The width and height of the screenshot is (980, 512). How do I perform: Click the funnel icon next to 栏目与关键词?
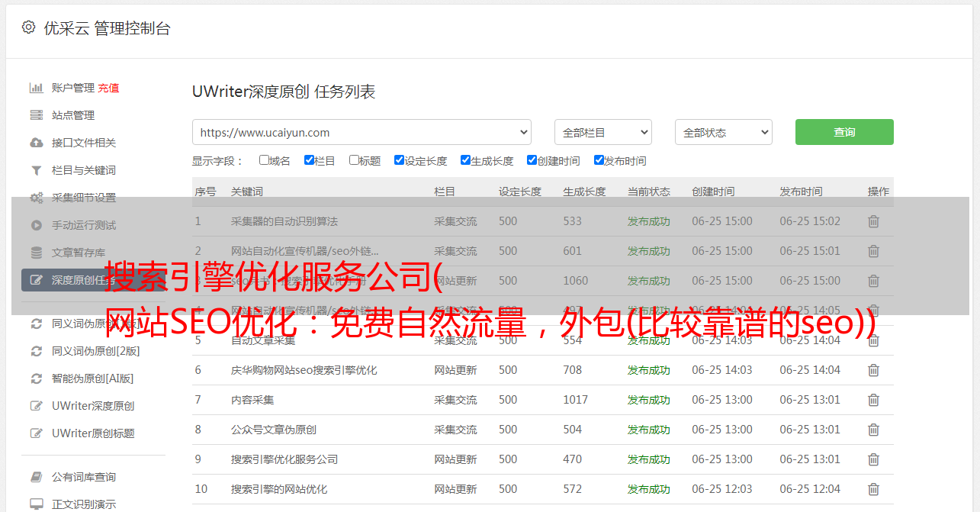[x=36, y=170]
